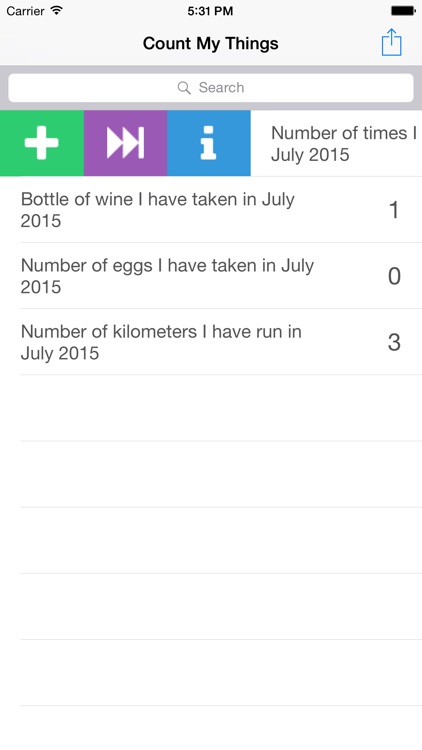This screenshot has height=750, width=422.
Task: Tap the 5:31 PM status bar clock
Action: (210, 11)
